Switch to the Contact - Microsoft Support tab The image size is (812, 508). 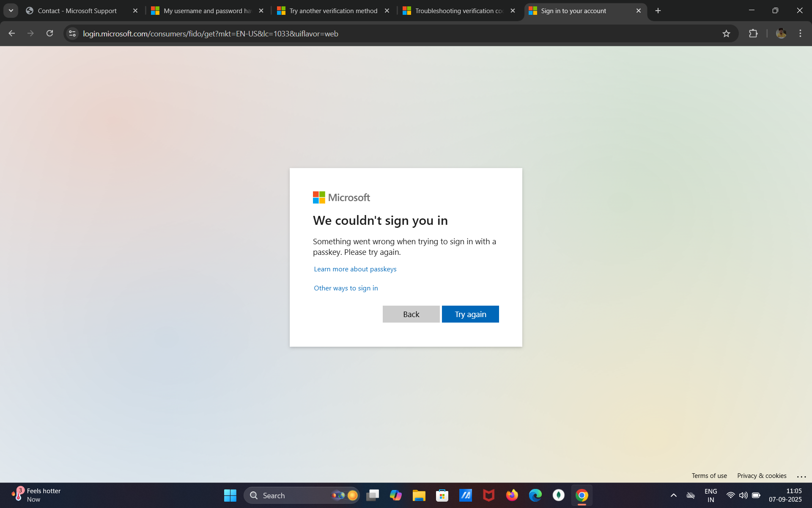pyautogui.click(x=76, y=11)
